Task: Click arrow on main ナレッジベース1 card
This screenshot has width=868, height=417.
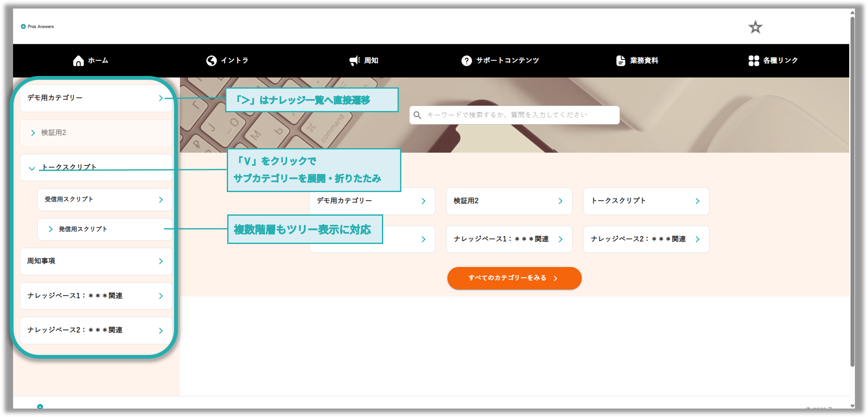Action: click(560, 239)
